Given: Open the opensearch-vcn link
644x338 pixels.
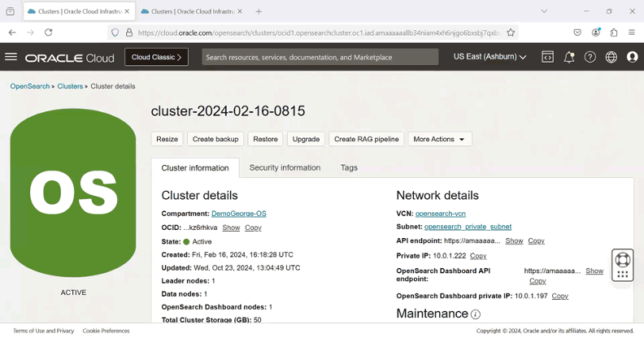Looking at the screenshot, I should tap(441, 214).
